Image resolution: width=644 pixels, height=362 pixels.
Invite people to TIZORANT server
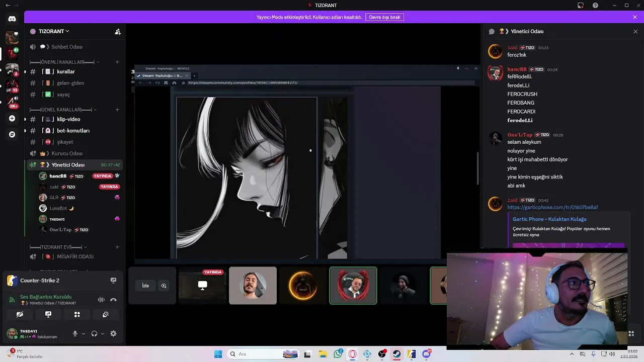pyautogui.click(x=118, y=31)
